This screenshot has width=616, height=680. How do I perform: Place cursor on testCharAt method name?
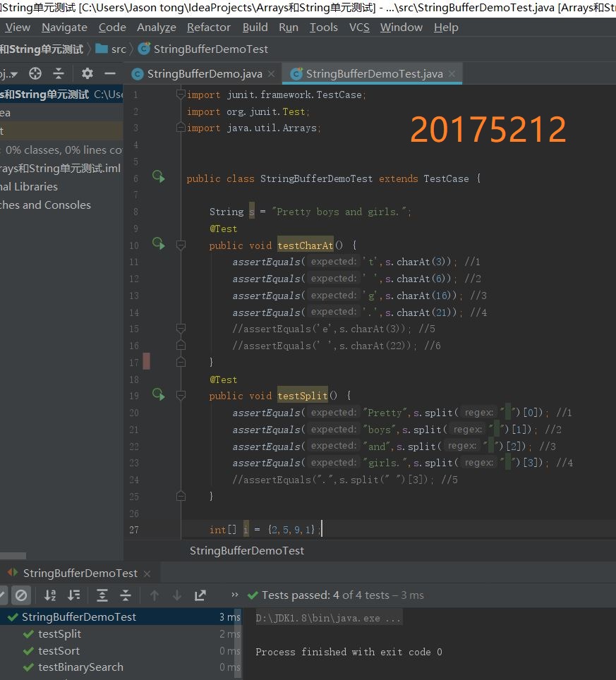click(305, 245)
